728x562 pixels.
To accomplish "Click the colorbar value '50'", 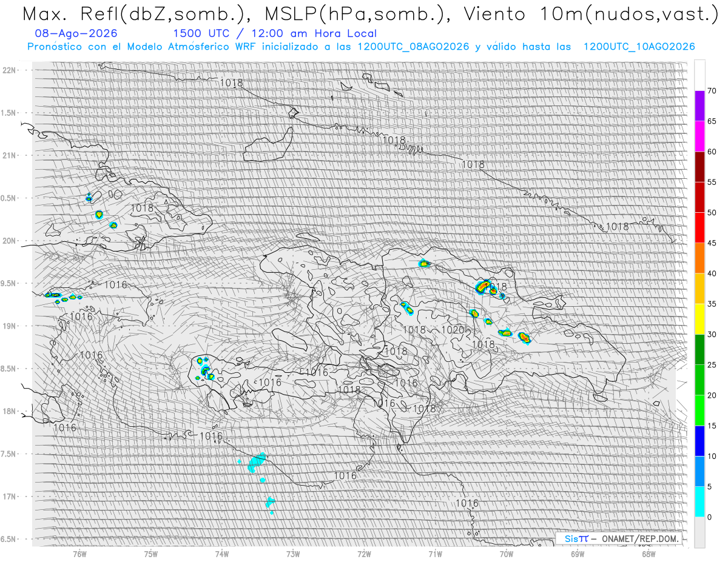I will (x=712, y=213).
